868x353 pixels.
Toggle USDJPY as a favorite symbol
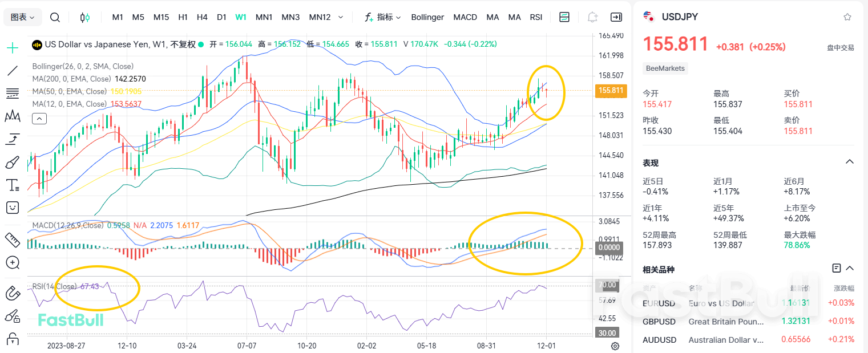(x=847, y=17)
